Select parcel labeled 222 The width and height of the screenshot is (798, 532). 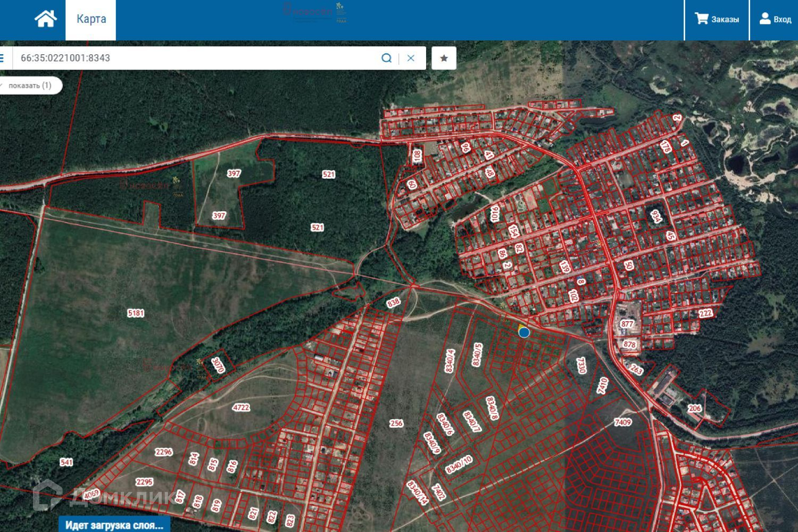click(705, 313)
